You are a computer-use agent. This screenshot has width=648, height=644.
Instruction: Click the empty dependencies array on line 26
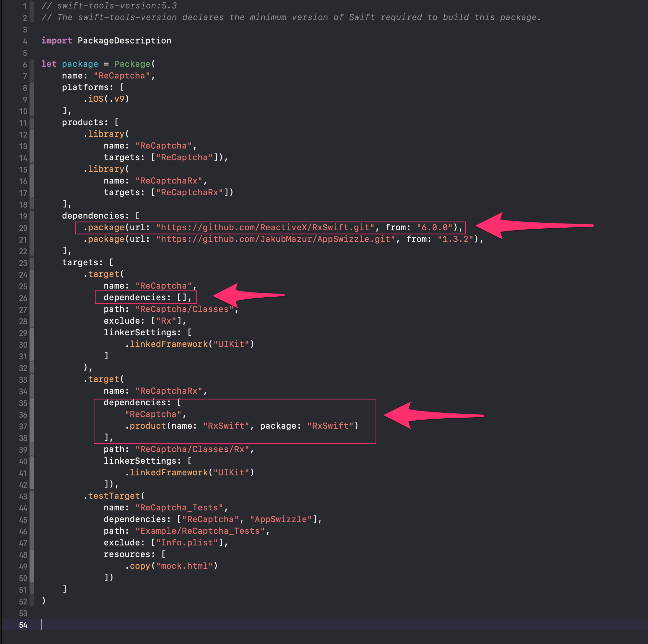181,297
